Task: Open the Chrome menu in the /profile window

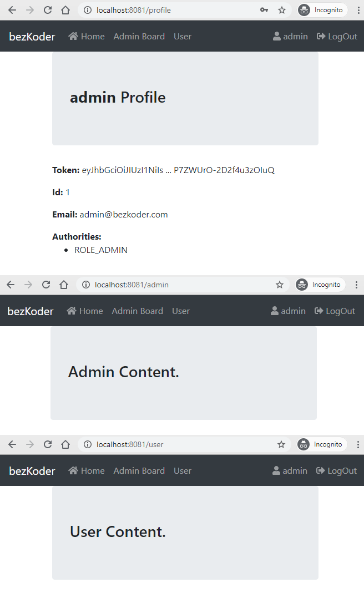Action: pyautogui.click(x=358, y=10)
